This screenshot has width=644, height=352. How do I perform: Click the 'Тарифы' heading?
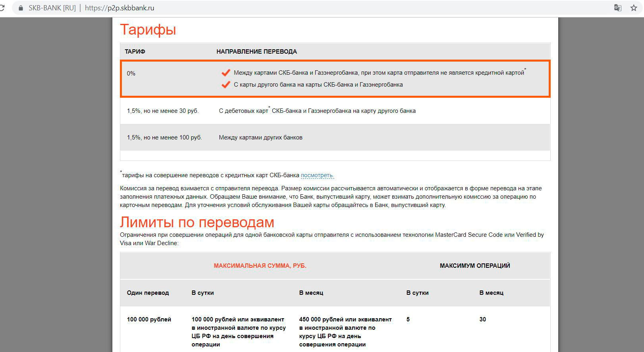[148, 30]
